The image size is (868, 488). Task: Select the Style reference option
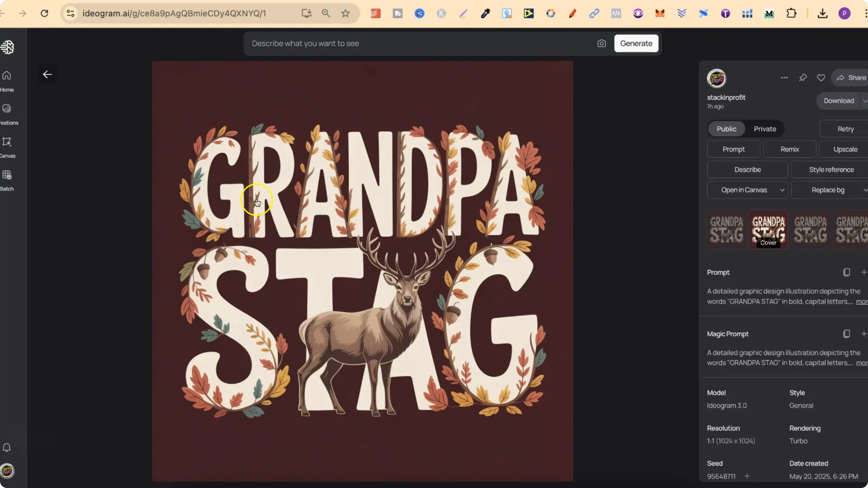pyautogui.click(x=830, y=169)
